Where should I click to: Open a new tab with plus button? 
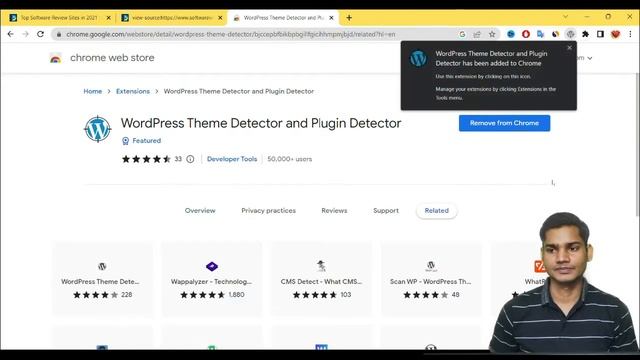(349, 18)
